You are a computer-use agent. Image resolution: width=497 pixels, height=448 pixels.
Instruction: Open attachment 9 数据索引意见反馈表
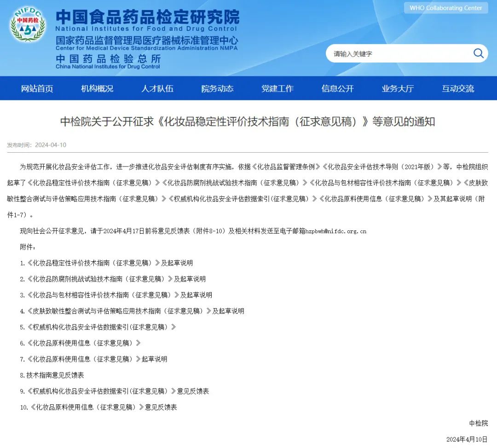(x=114, y=391)
